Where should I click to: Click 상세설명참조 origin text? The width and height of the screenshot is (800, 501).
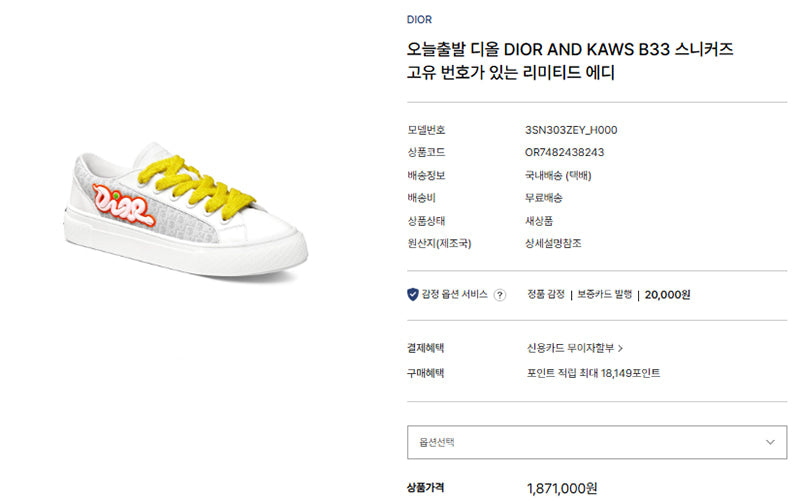coord(553,243)
